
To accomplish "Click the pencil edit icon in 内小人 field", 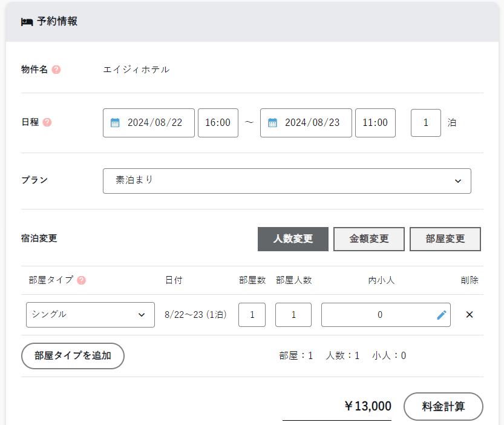I will point(441,315).
